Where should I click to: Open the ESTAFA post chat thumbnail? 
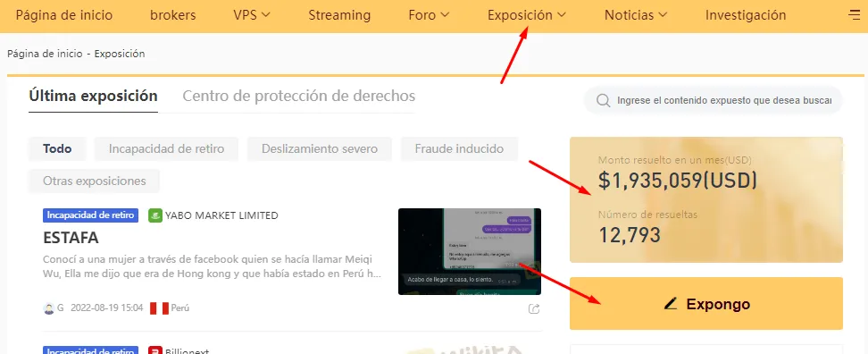coord(470,251)
